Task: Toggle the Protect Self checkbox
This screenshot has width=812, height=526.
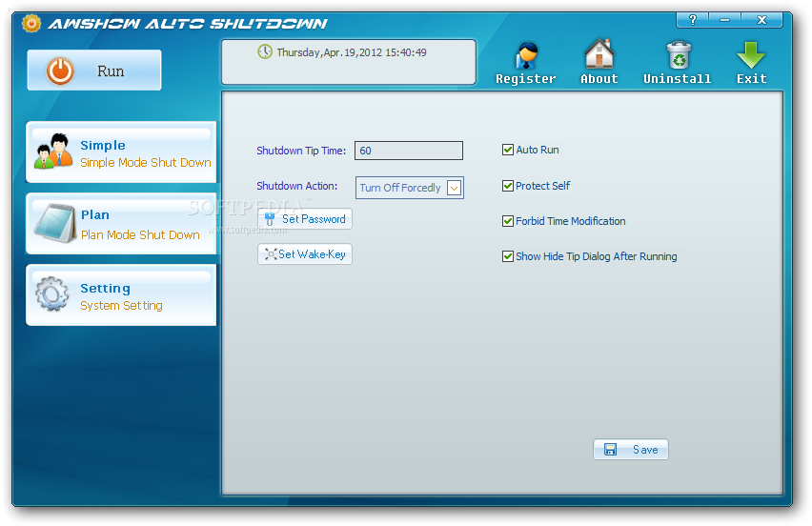Action: coord(507,186)
